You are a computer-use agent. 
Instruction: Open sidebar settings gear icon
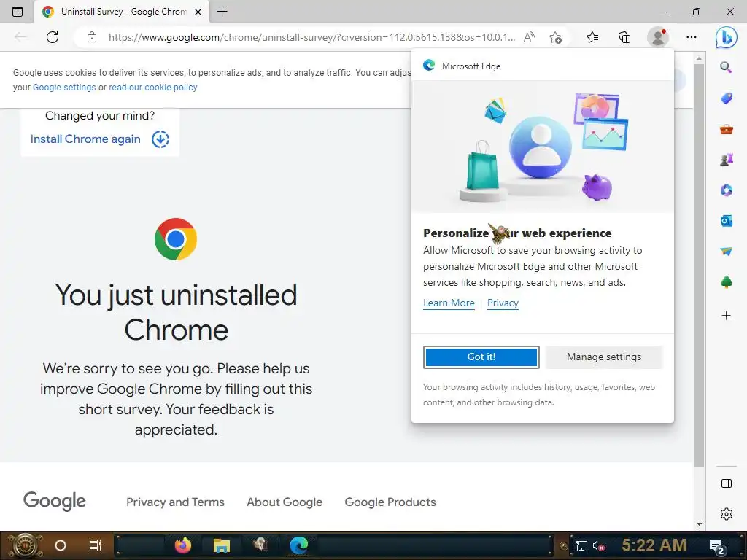click(x=726, y=514)
